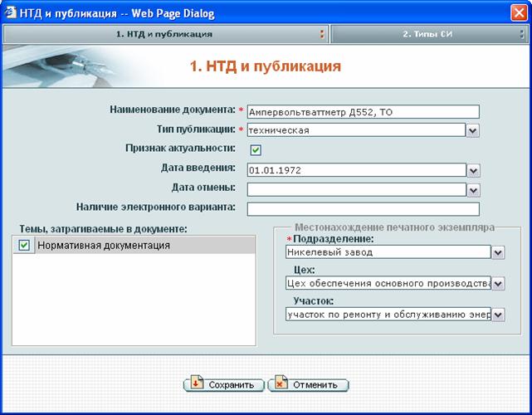Uncheck Нормативная документация theme checkbox

(x=24, y=245)
